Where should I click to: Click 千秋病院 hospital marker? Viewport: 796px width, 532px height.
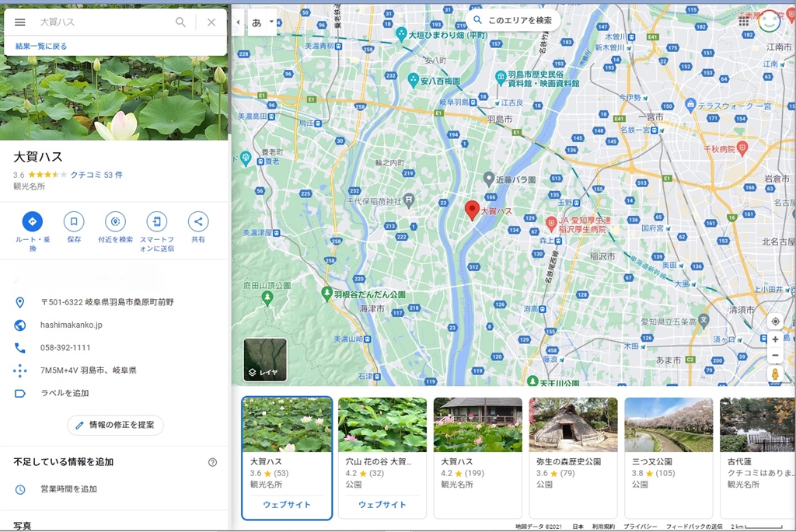(742, 148)
